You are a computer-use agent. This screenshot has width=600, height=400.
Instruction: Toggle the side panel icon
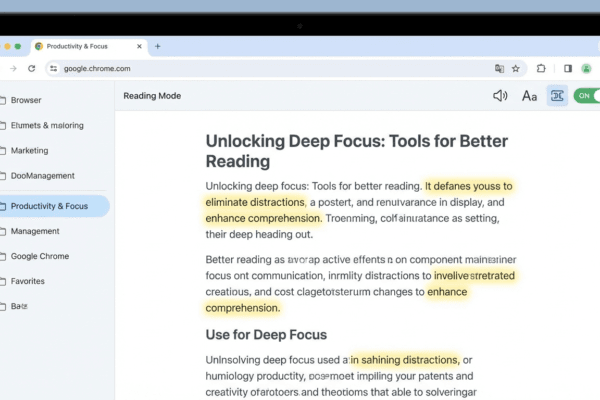(x=568, y=69)
